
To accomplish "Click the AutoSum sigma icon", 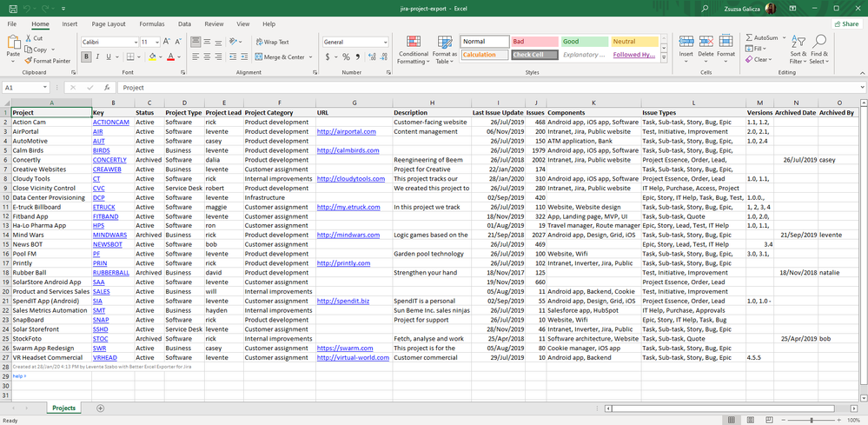I will (x=750, y=38).
